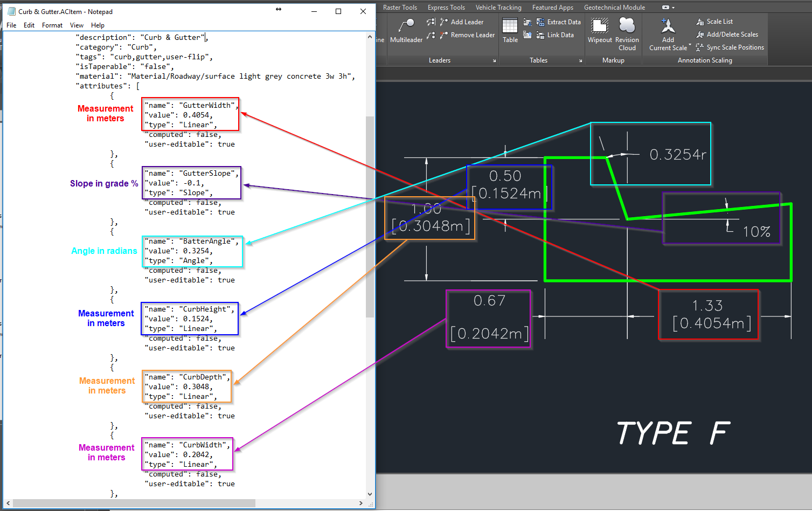Viewport: 812px width, 511px height.
Task: Insert a Table from the Tables panel
Action: 509,31
